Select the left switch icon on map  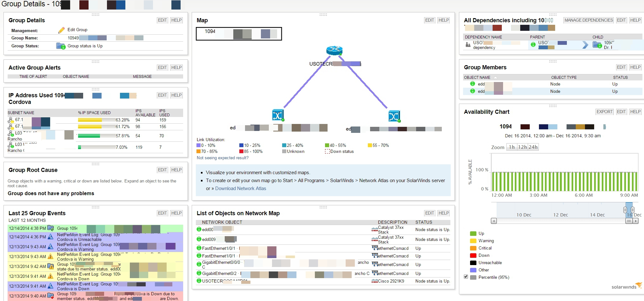[x=278, y=115]
